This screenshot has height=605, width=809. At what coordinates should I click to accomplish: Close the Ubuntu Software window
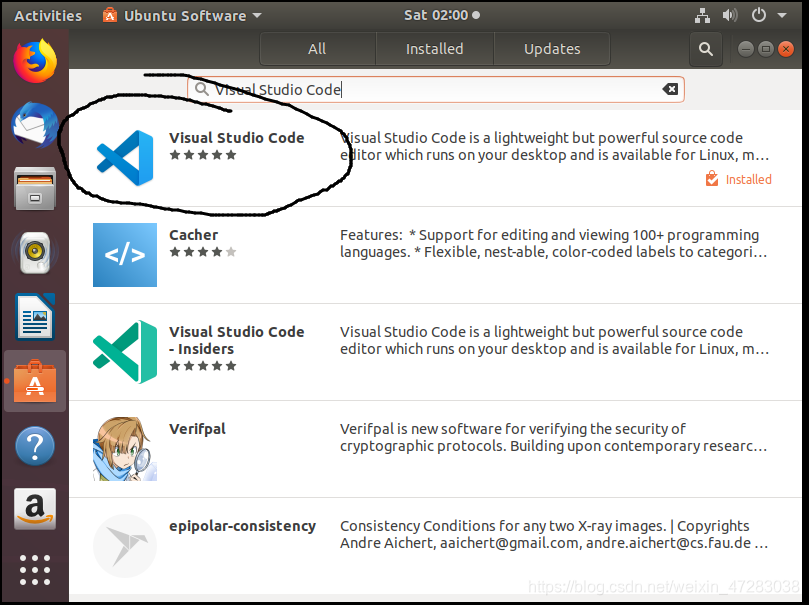point(786,49)
